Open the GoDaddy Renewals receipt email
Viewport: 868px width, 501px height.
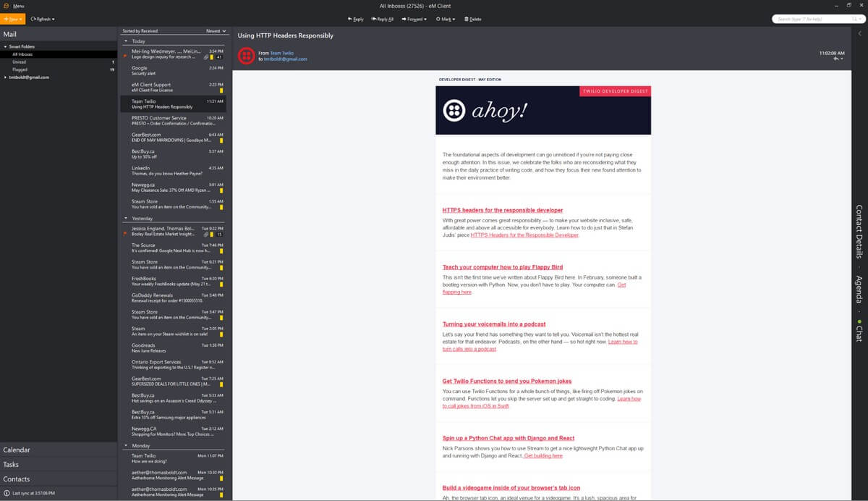174,298
